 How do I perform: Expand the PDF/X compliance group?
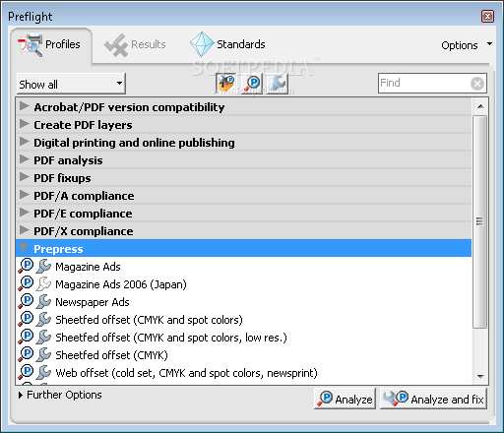tap(24, 230)
